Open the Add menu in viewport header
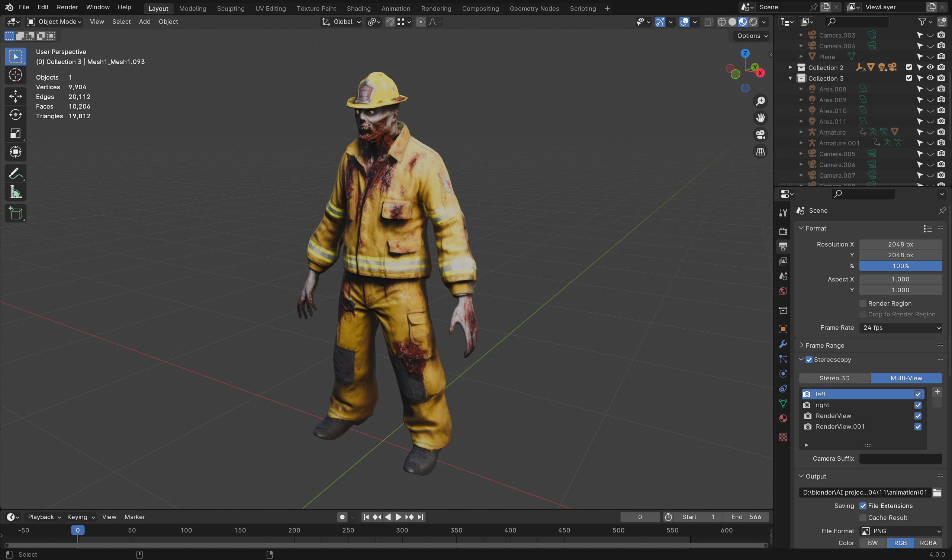 [145, 22]
